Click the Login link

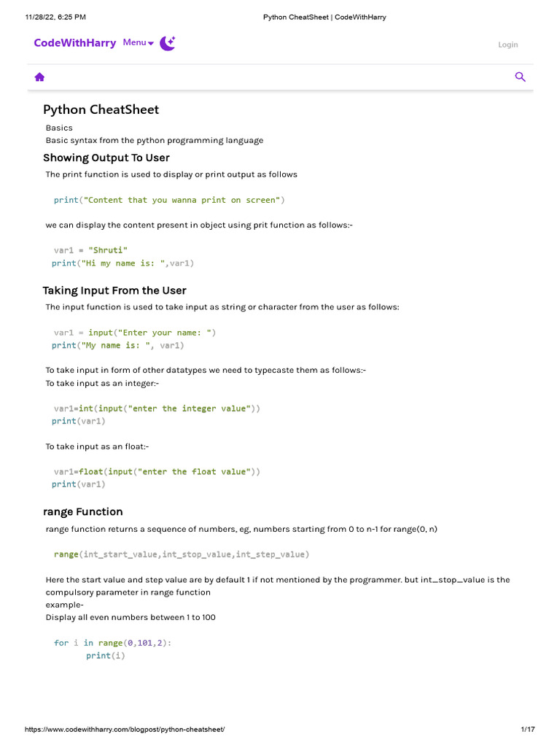tap(507, 44)
